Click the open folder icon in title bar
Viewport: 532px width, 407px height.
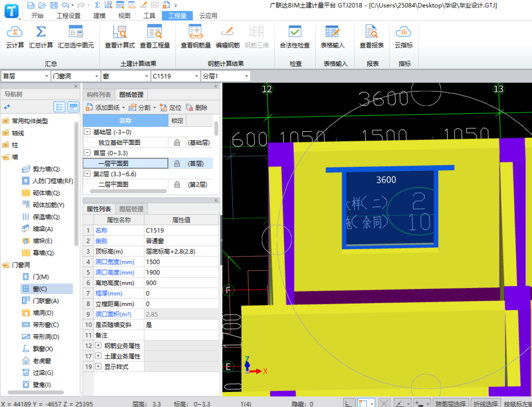(x=42, y=5)
